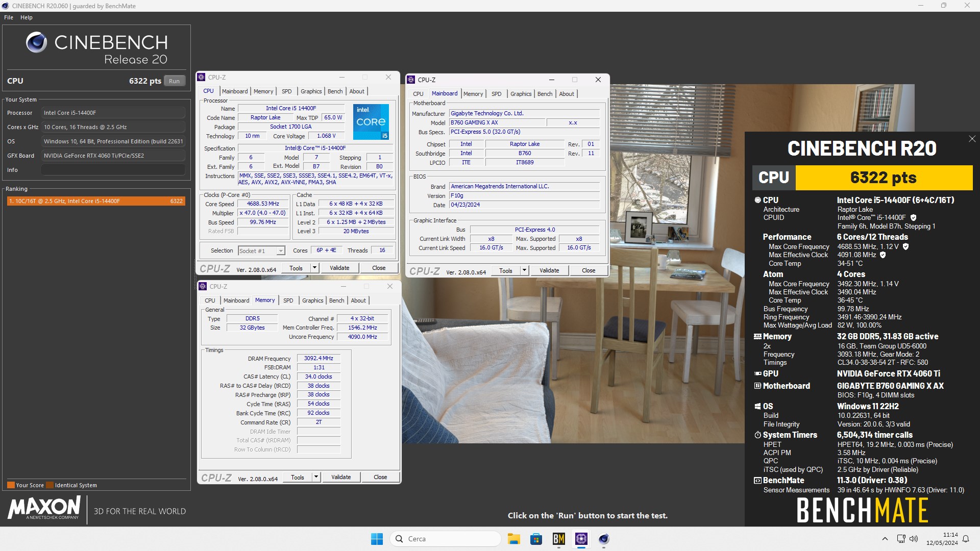
Task: Click Max Effective Clock verified shield icon
Action: tap(883, 255)
